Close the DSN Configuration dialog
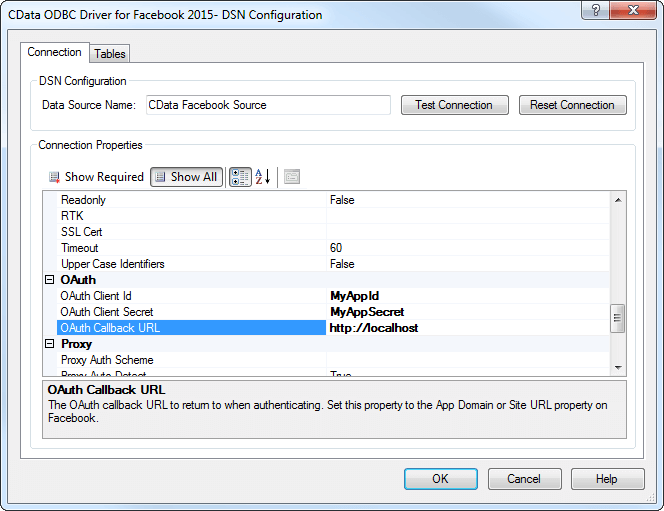The width and height of the screenshot is (664, 511). pyautogui.click(x=633, y=10)
